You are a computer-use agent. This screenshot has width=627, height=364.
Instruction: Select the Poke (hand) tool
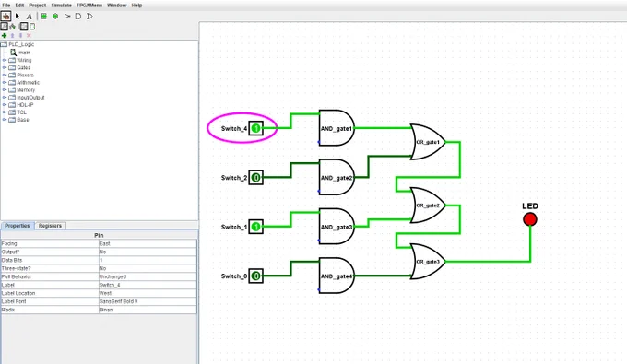click(6, 16)
